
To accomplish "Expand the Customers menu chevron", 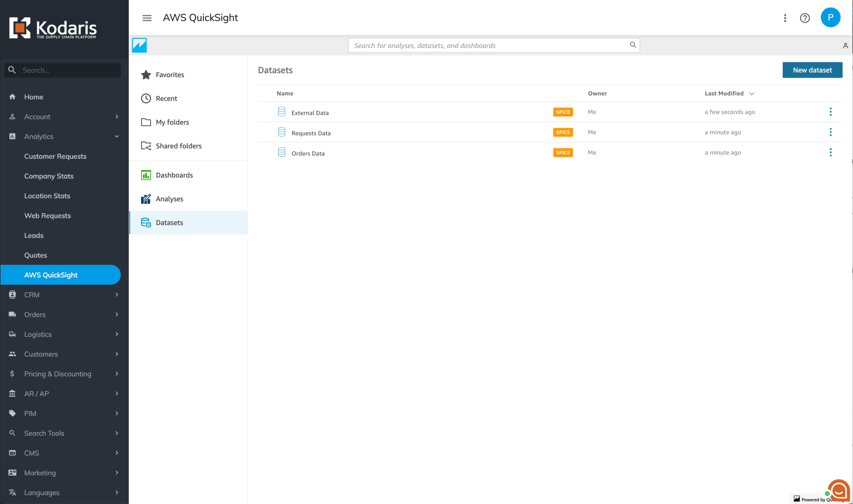I will tap(117, 354).
